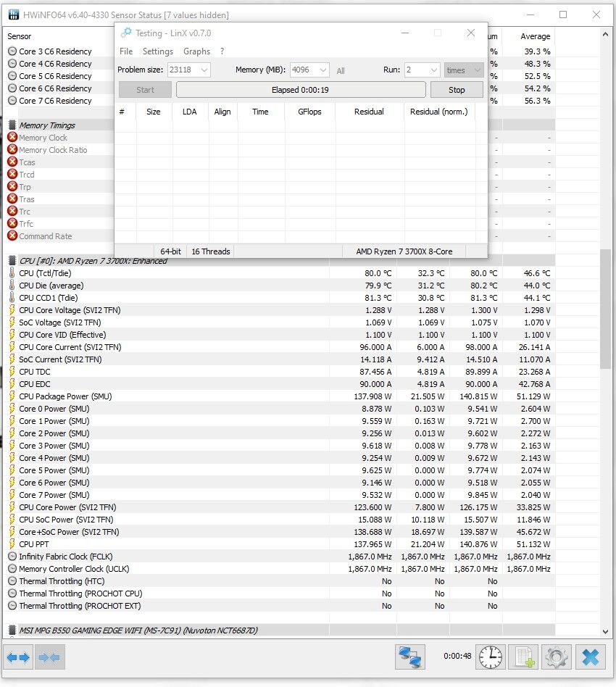Open the sensor settings gear icon
The height and width of the screenshot is (687, 616).
[x=557, y=657]
